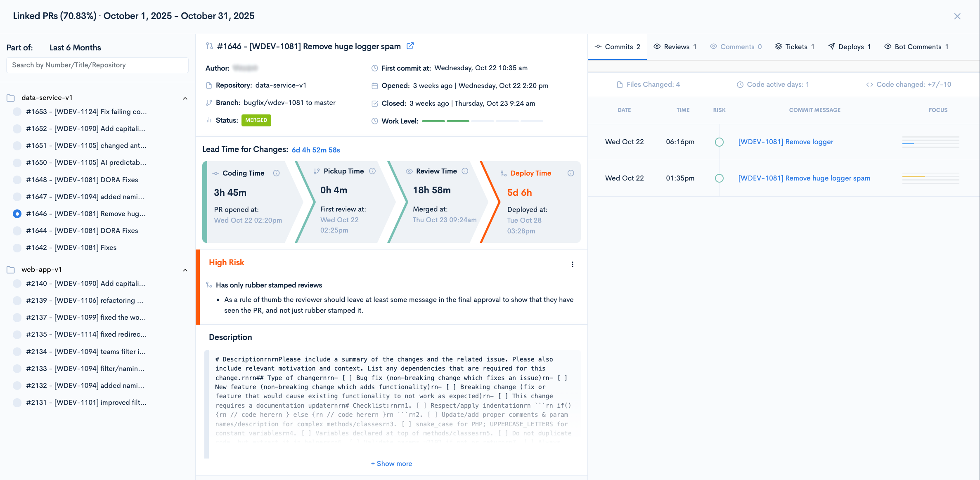The height and width of the screenshot is (480, 980).
Task: Click Pickup Time info icon
Action: point(372,171)
